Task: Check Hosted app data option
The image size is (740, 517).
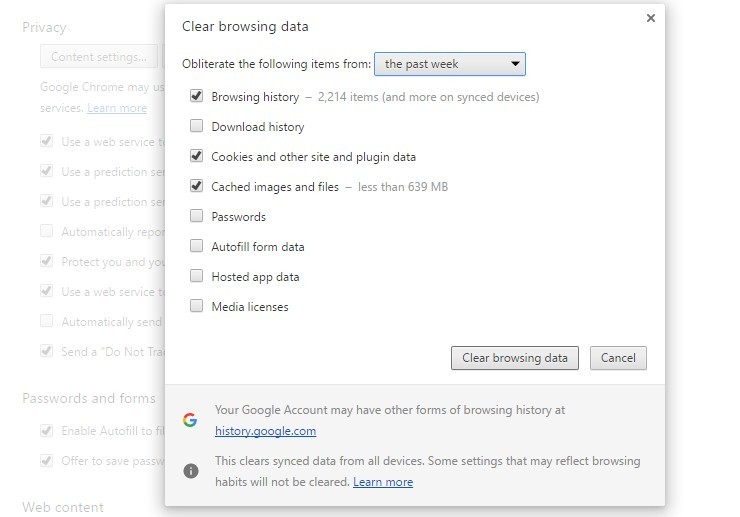Action: click(196, 276)
